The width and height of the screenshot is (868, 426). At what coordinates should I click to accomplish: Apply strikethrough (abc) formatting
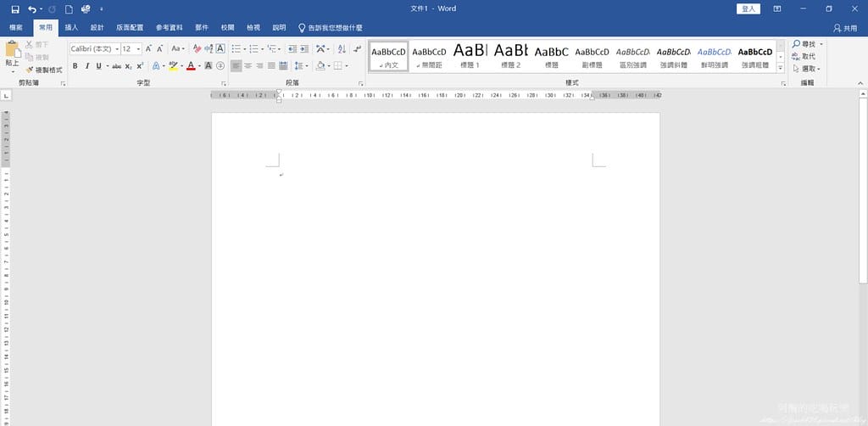pos(117,66)
